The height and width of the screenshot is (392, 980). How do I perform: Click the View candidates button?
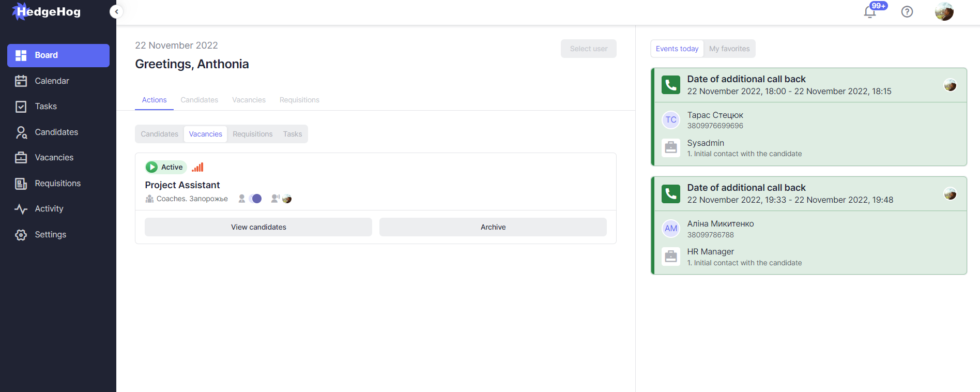pyautogui.click(x=258, y=227)
